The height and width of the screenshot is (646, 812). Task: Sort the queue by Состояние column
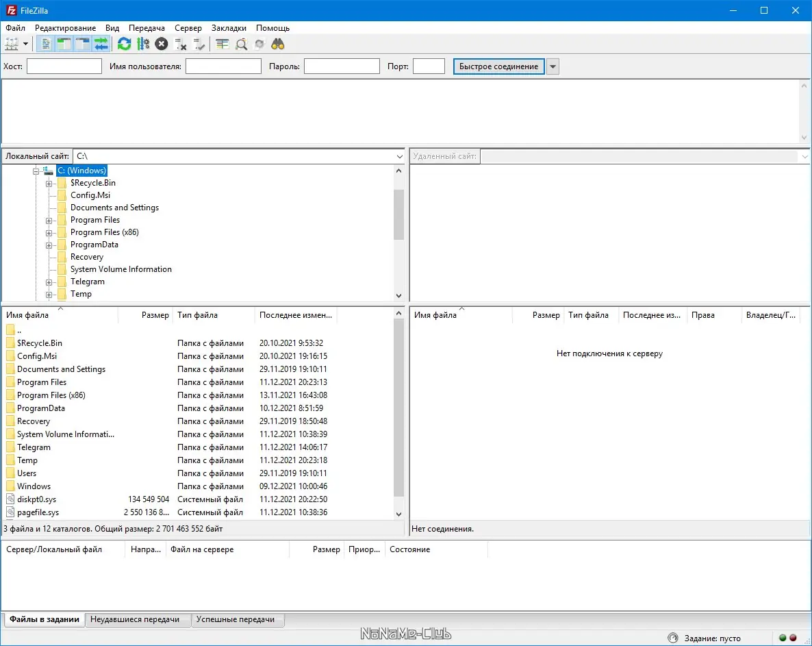coord(436,549)
